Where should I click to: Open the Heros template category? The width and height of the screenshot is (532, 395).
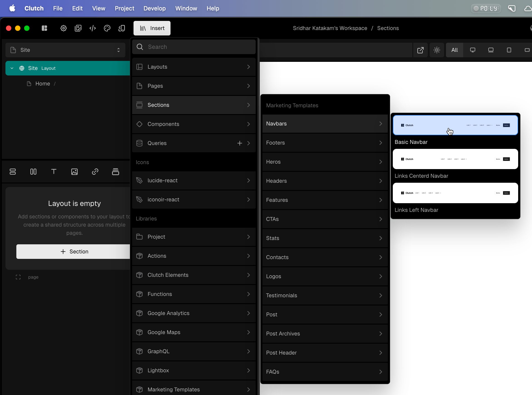point(325,162)
